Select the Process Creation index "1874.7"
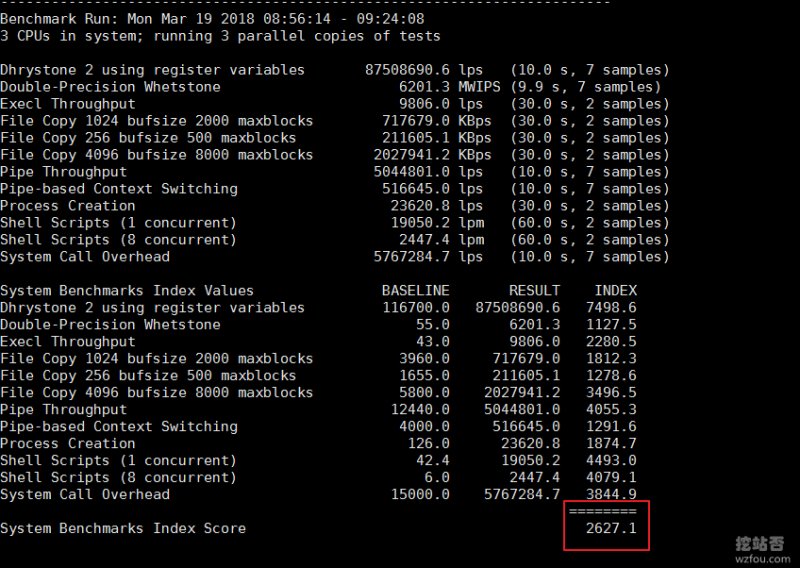 click(611, 443)
